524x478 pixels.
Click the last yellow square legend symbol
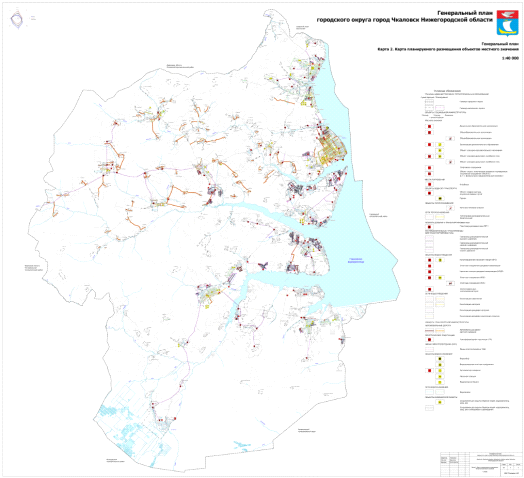[x=440, y=402]
